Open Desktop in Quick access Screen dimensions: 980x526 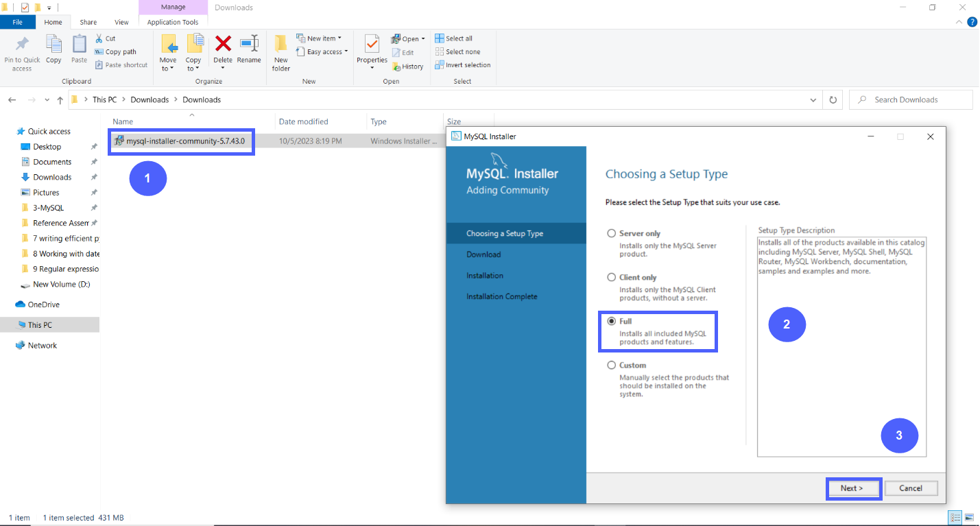pyautogui.click(x=47, y=147)
